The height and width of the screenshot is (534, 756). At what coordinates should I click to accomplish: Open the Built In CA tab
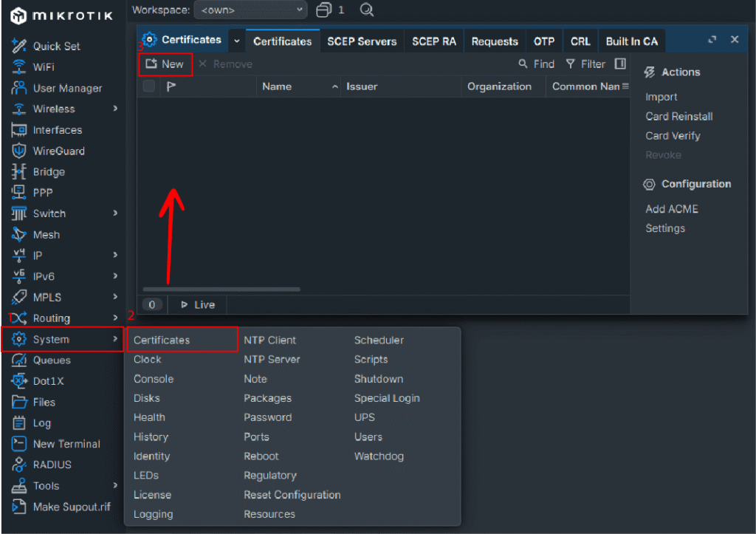pyautogui.click(x=632, y=41)
